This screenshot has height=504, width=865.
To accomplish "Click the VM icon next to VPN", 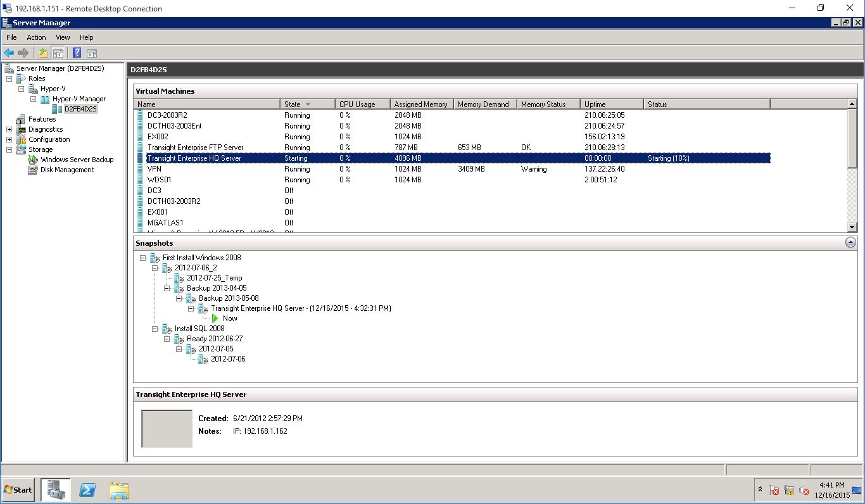I will (140, 169).
